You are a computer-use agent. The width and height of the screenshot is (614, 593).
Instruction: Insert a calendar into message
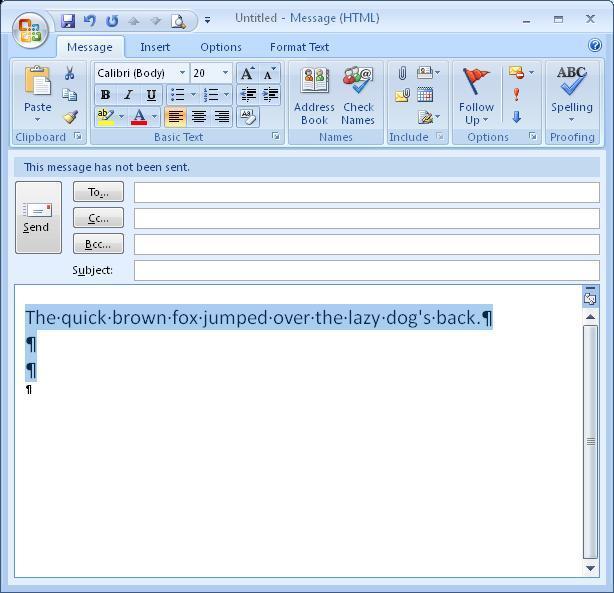point(425,95)
